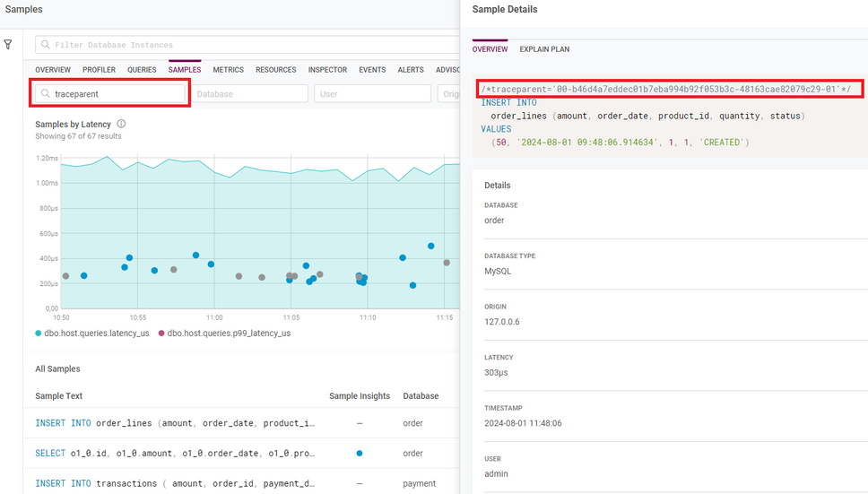This screenshot has height=494, width=868.
Task: Click the sample point near 11:14 on chart
Action: point(431,246)
